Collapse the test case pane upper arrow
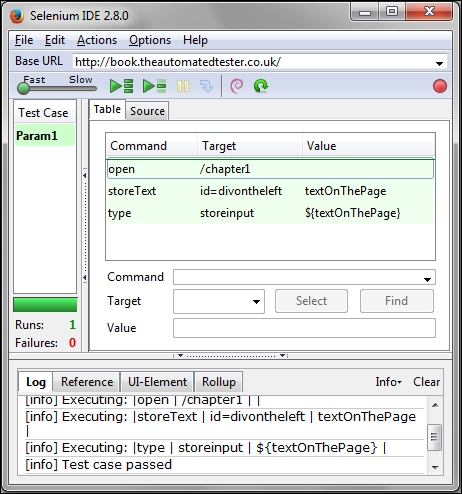Viewport: 462px width, 494px height. pyautogui.click(x=85, y=175)
